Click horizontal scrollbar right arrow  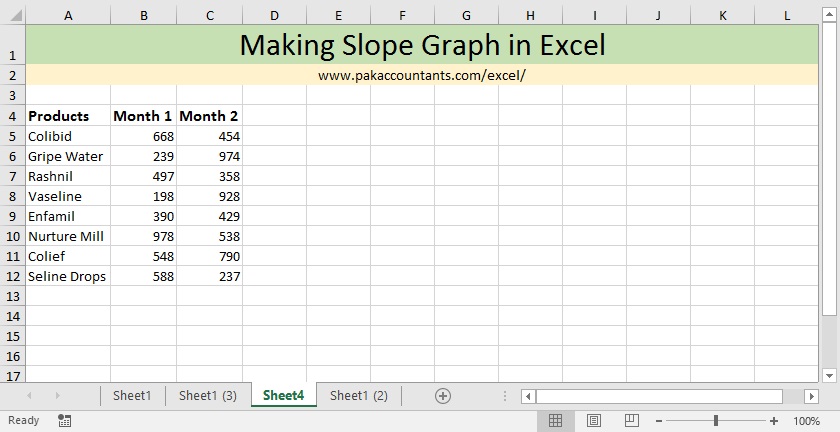coord(812,397)
